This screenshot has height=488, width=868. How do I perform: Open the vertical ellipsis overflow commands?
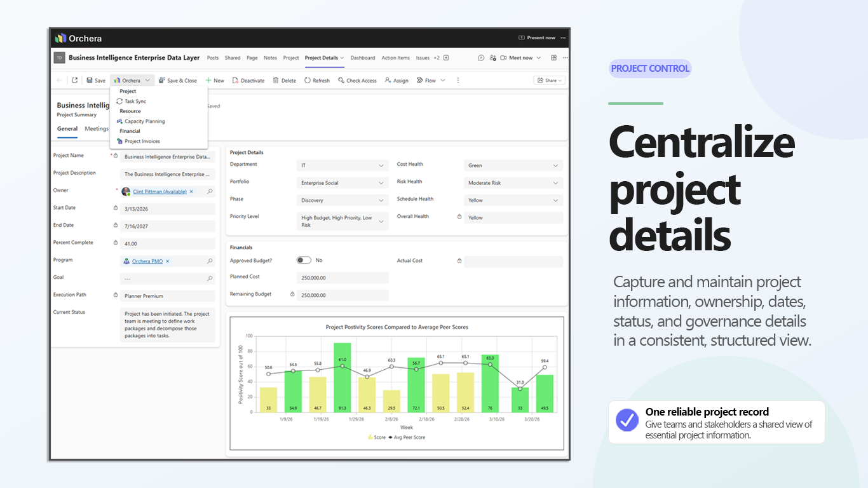pos(458,81)
